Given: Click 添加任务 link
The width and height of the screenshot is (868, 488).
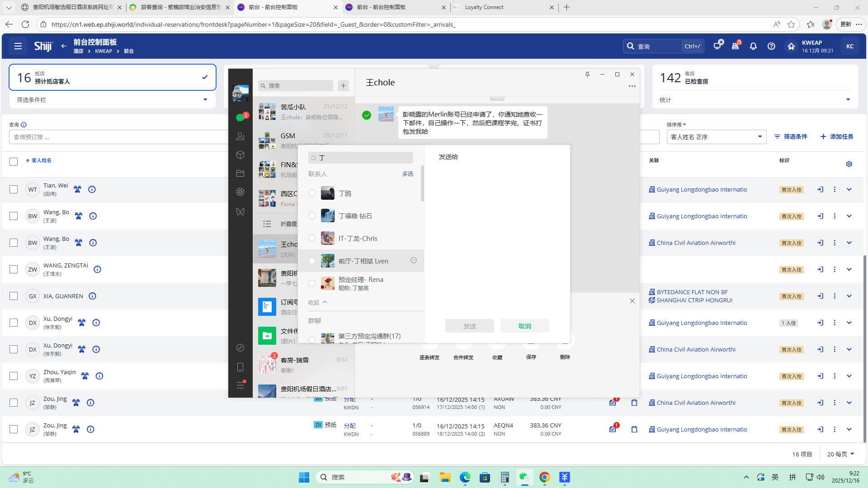Looking at the screenshot, I should coord(837,136).
